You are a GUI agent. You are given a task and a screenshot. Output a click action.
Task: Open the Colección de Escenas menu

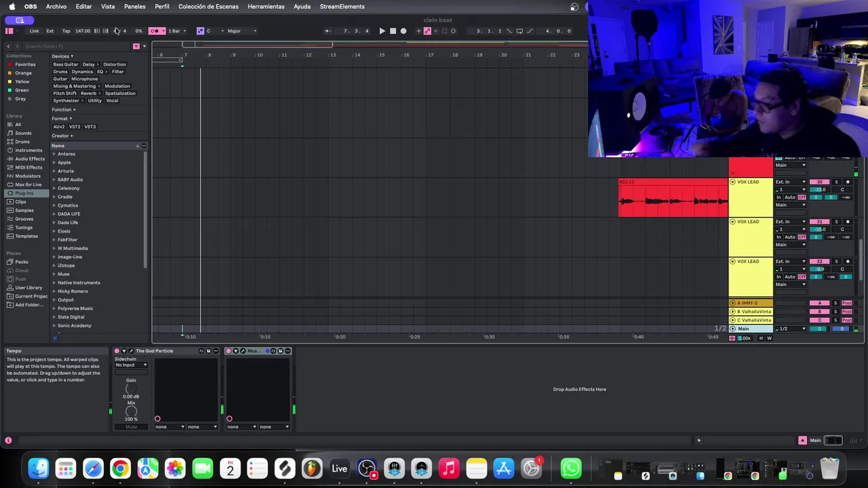click(208, 6)
